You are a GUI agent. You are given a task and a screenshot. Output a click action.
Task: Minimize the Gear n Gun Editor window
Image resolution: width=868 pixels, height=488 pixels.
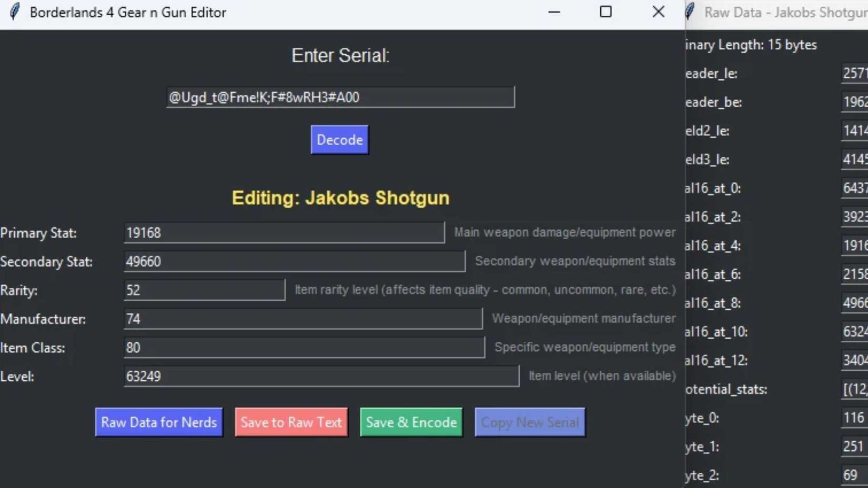[x=554, y=12]
